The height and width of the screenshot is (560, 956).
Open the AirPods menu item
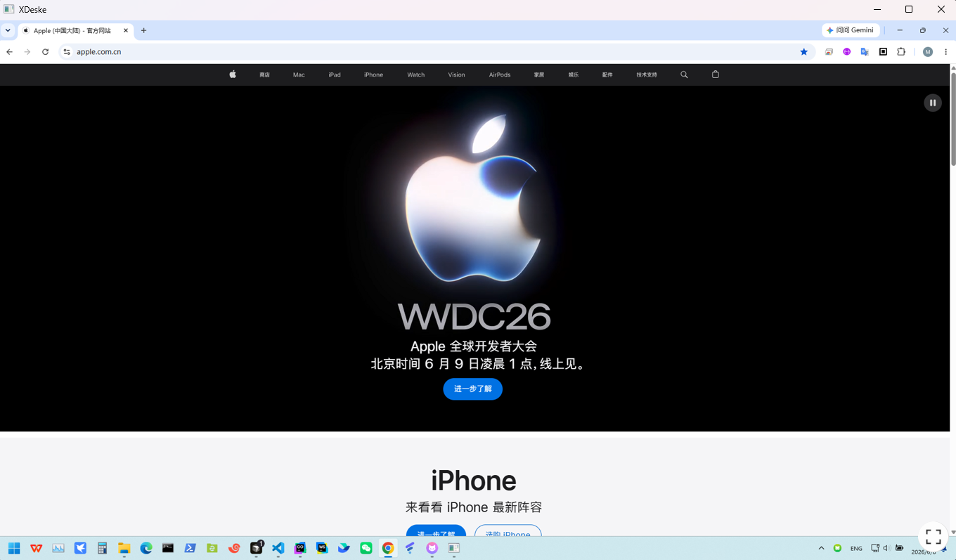(x=500, y=74)
